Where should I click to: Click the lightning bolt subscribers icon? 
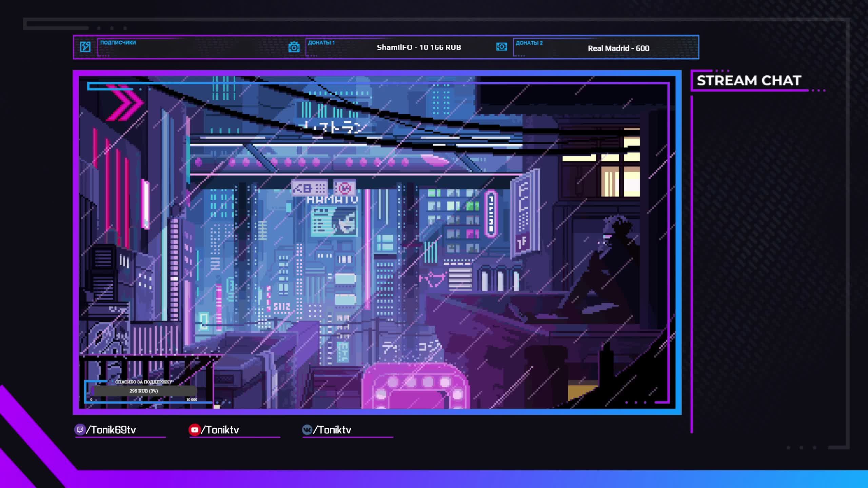tap(85, 47)
